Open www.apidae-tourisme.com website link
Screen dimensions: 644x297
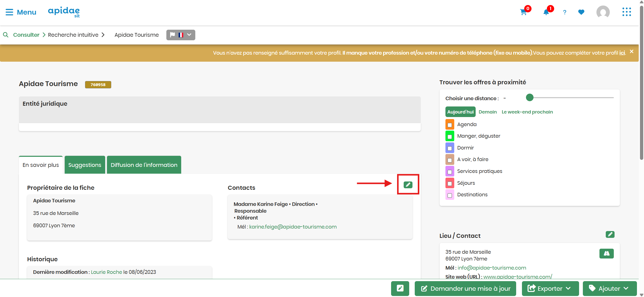pos(518,277)
